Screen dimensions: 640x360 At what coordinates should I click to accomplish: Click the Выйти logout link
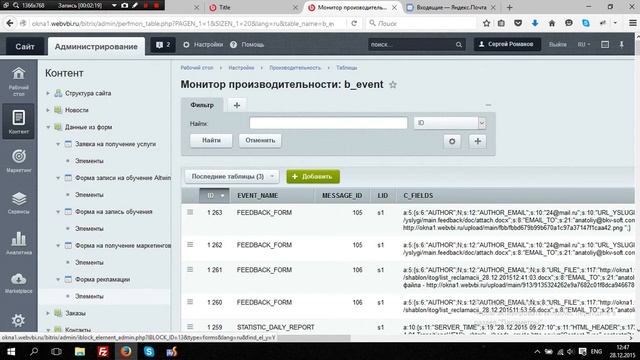pos(558,44)
